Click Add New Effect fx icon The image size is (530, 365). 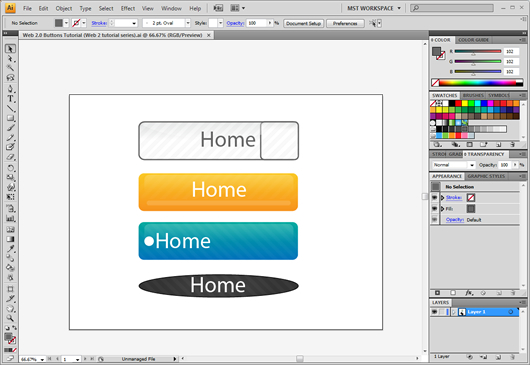tap(468, 293)
